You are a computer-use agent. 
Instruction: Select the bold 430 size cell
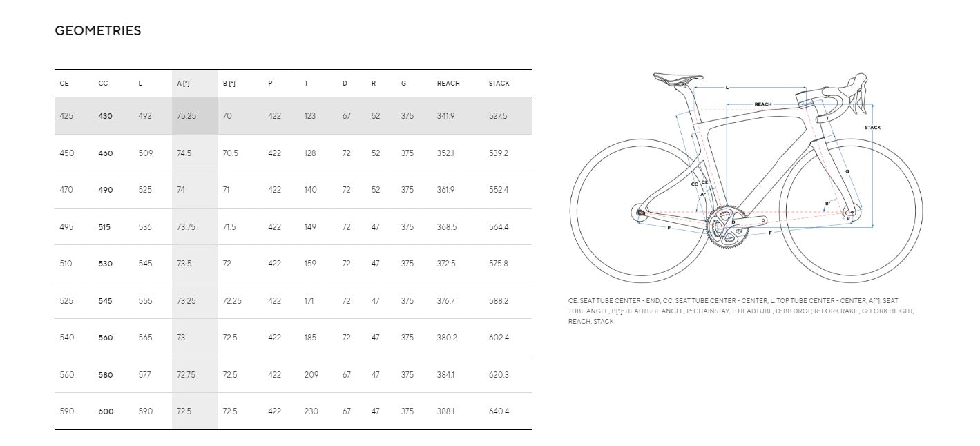click(105, 116)
